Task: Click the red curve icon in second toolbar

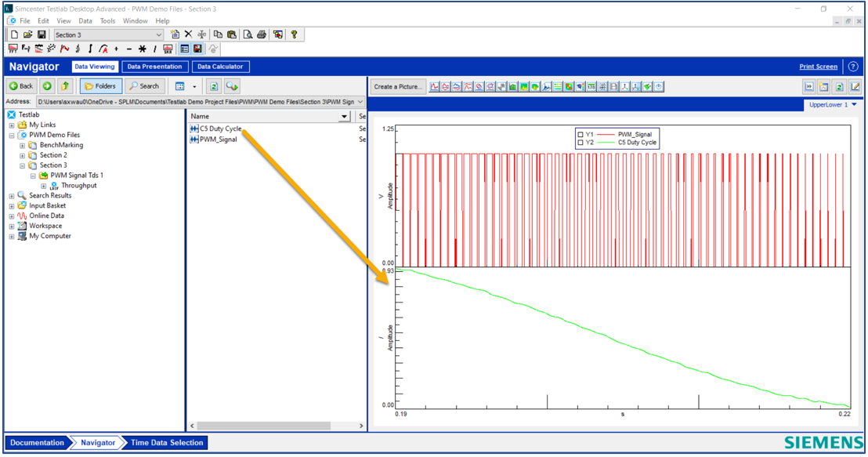Action: click(64, 49)
